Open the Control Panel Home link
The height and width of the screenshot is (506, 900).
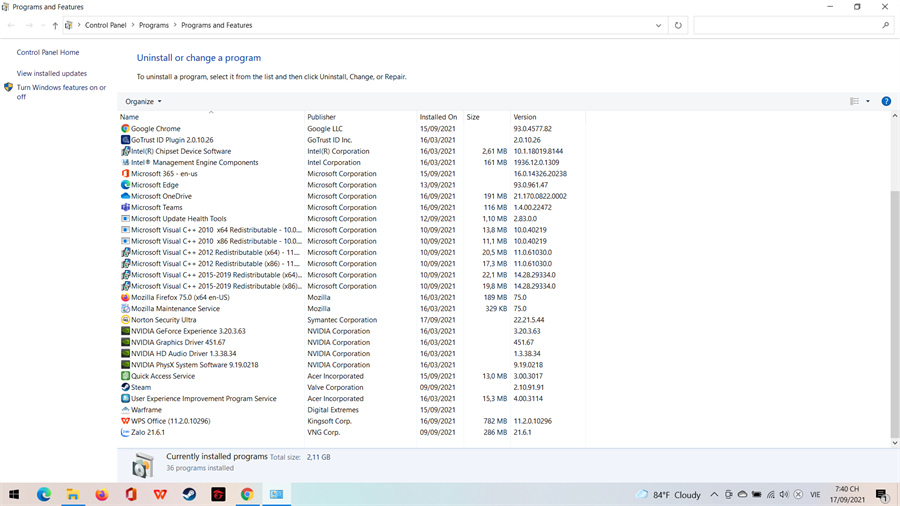point(48,52)
